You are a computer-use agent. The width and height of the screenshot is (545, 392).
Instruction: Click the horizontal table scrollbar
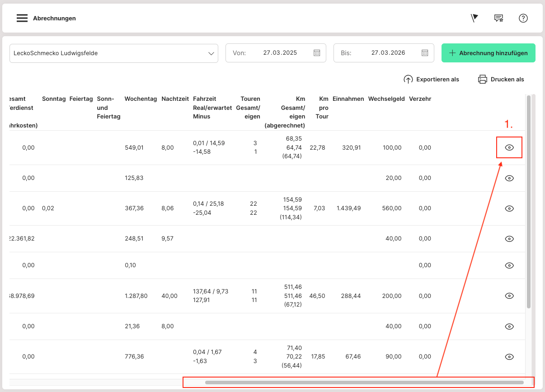[x=364, y=383]
